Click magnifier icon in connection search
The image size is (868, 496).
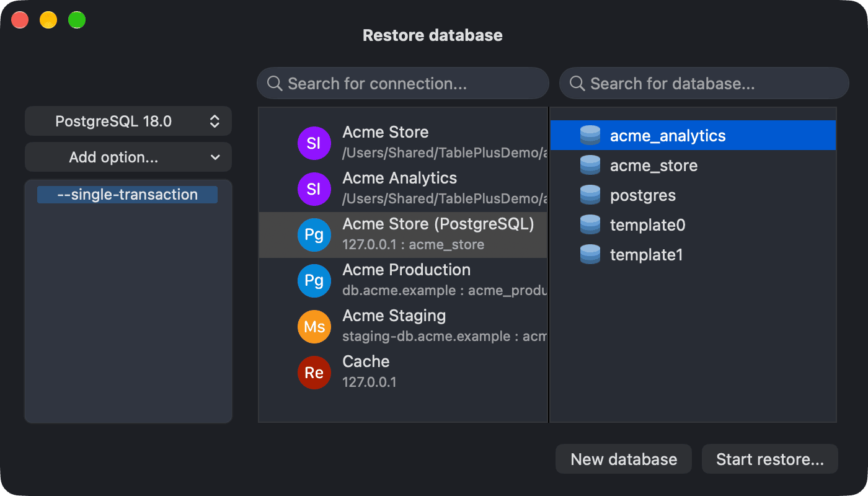point(275,84)
